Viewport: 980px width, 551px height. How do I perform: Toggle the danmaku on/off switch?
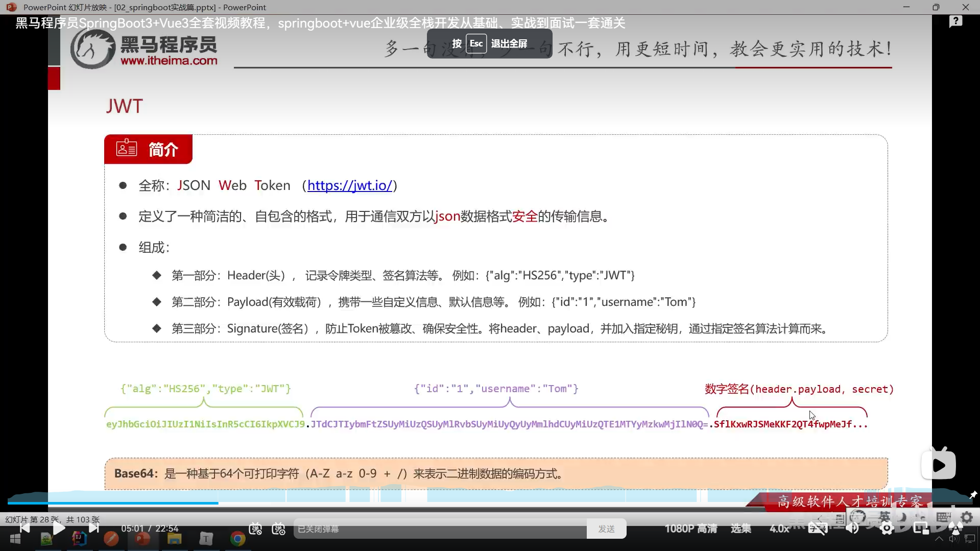pos(255,529)
